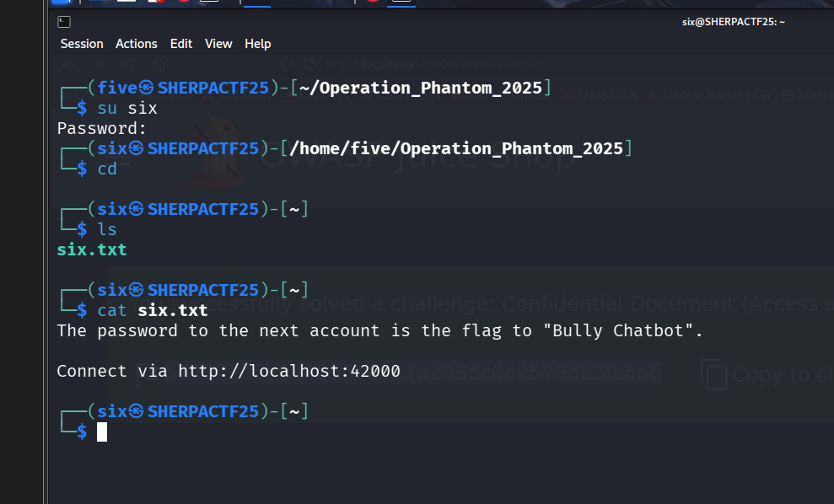The height and width of the screenshot is (504, 834).
Task: Open the Session menu
Action: point(82,44)
